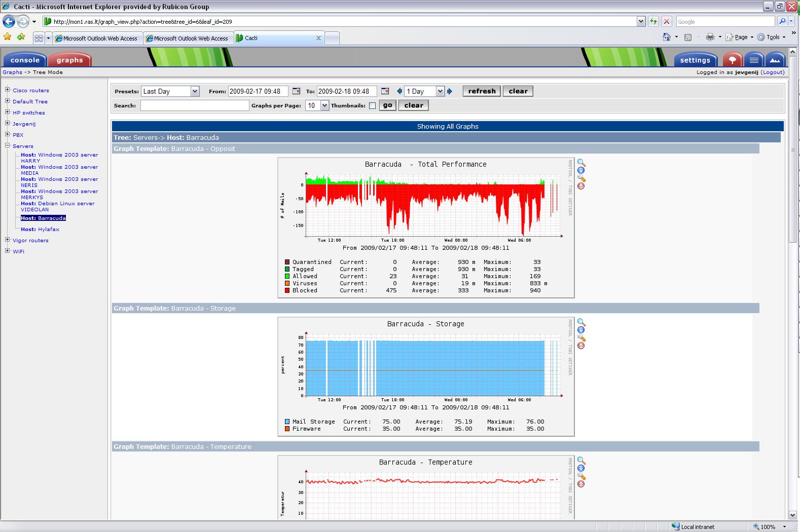
Task: Switch to tree view mode icon
Action: click(x=733, y=60)
